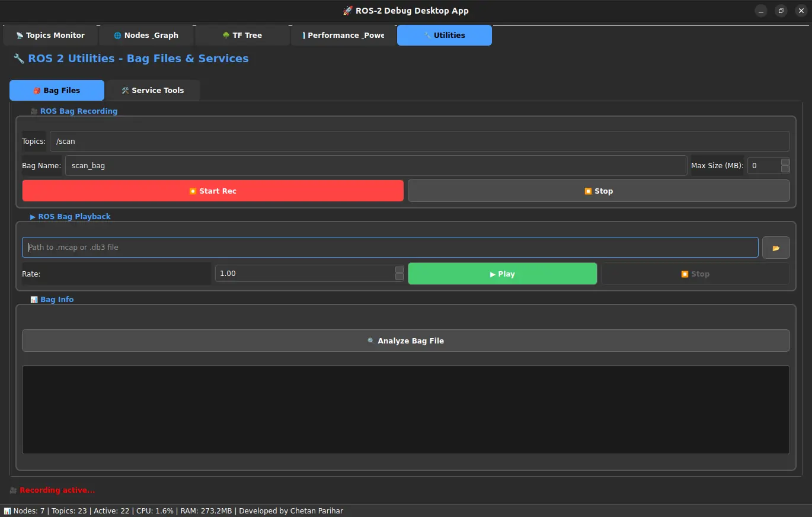812x517 pixels.
Task: Increase Max Size (MB) with up arrow
Action: pos(785,162)
